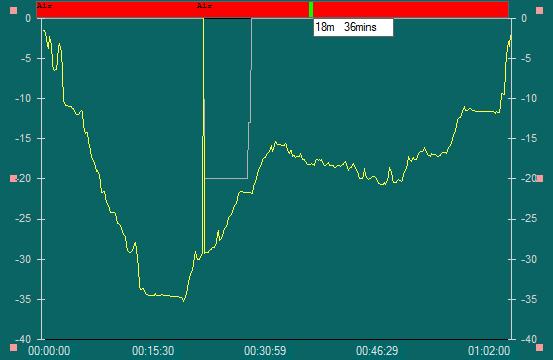
Task: Click the 00:15:30 time axis label
Action: point(153,351)
